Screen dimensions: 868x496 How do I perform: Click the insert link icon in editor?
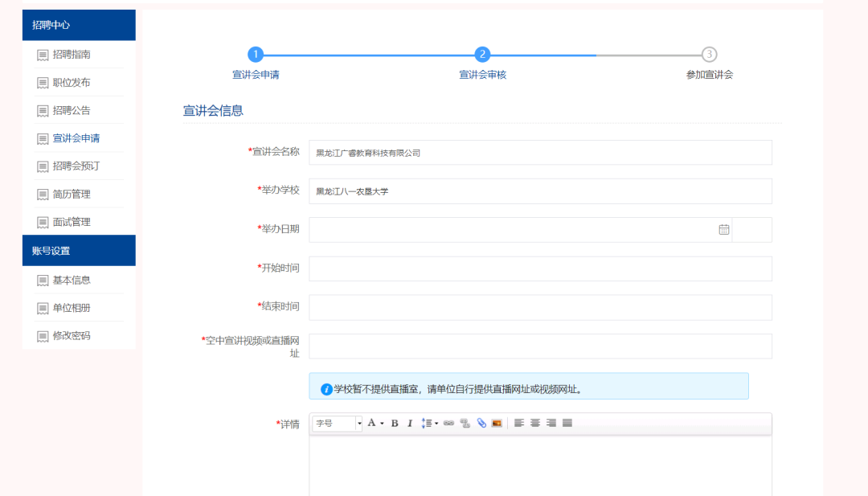tap(448, 424)
